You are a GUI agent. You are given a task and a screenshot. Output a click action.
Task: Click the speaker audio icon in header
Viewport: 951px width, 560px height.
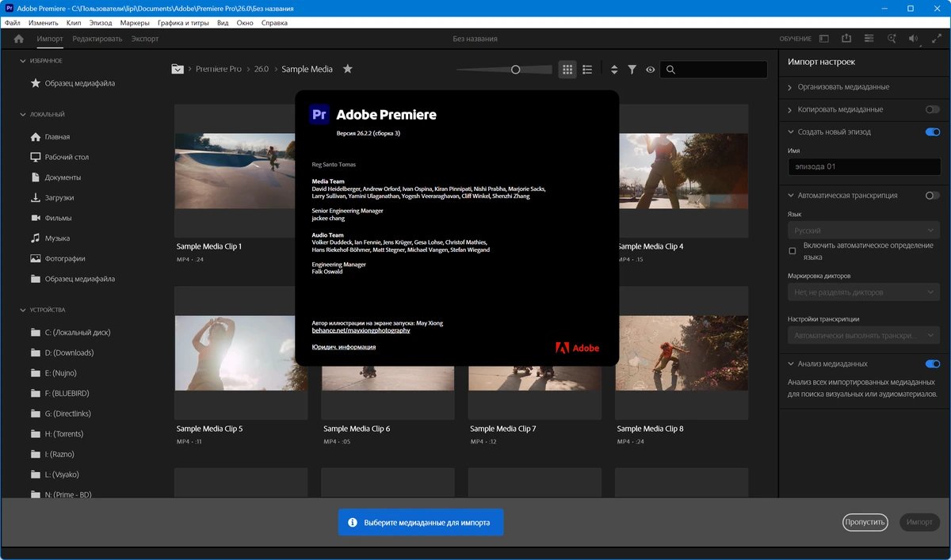pyautogui.click(x=915, y=38)
